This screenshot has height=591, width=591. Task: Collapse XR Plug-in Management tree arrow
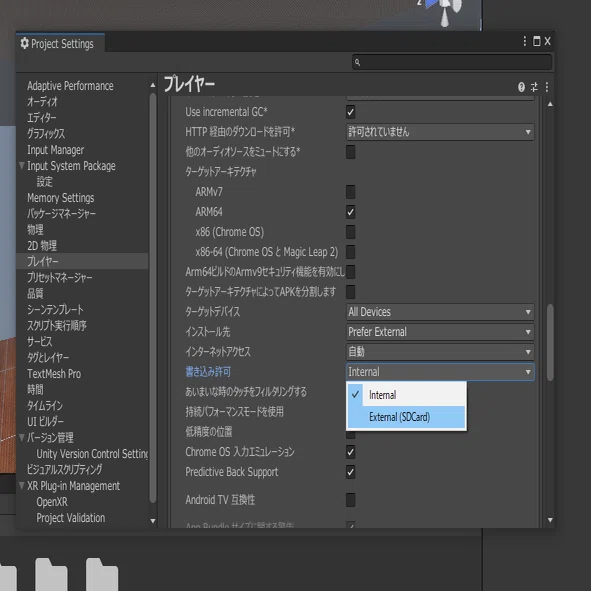tap(22, 486)
